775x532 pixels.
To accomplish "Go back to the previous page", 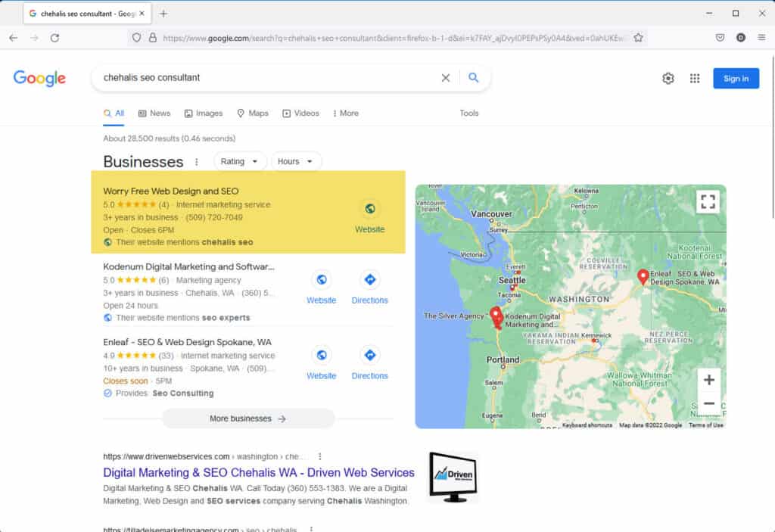I will click(x=14, y=38).
